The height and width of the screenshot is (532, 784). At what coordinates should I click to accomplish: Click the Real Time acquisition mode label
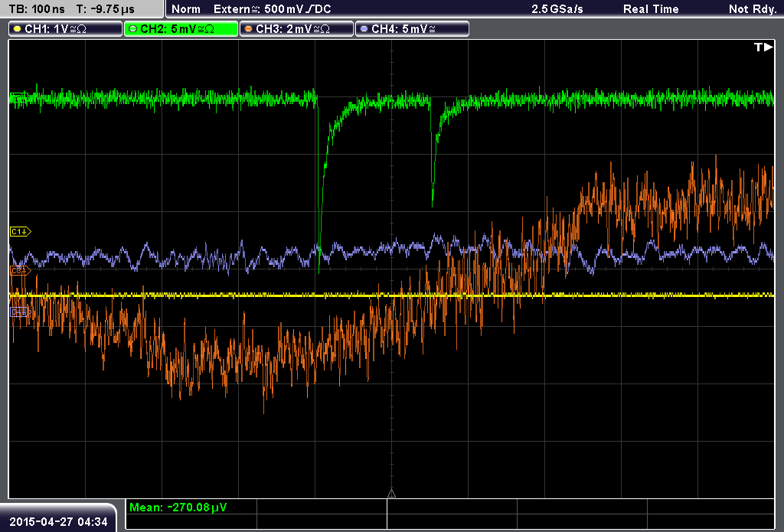(651, 9)
